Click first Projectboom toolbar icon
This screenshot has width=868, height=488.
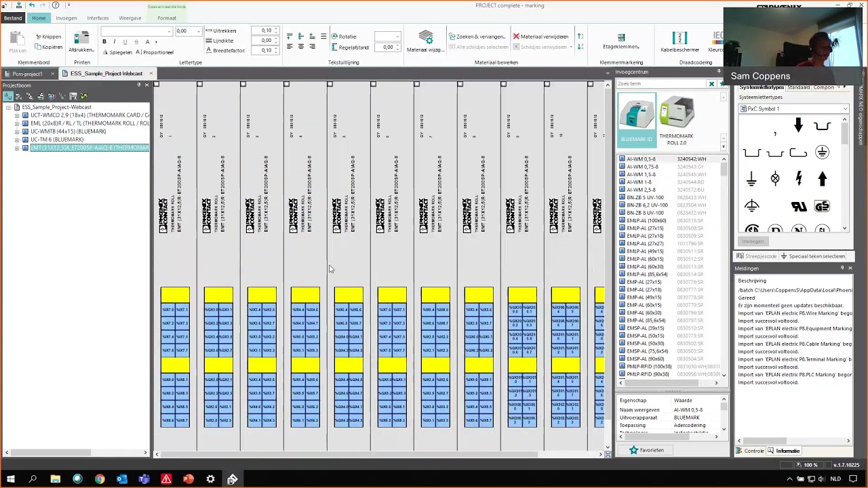[7, 96]
